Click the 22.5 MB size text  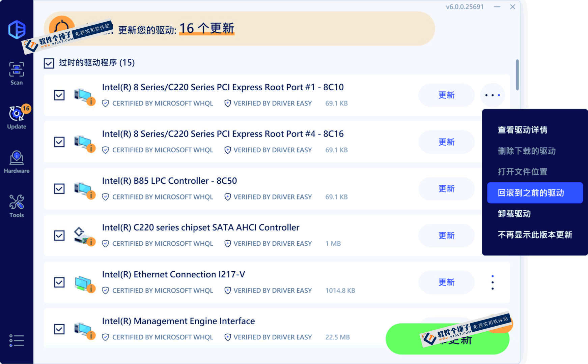(337, 337)
